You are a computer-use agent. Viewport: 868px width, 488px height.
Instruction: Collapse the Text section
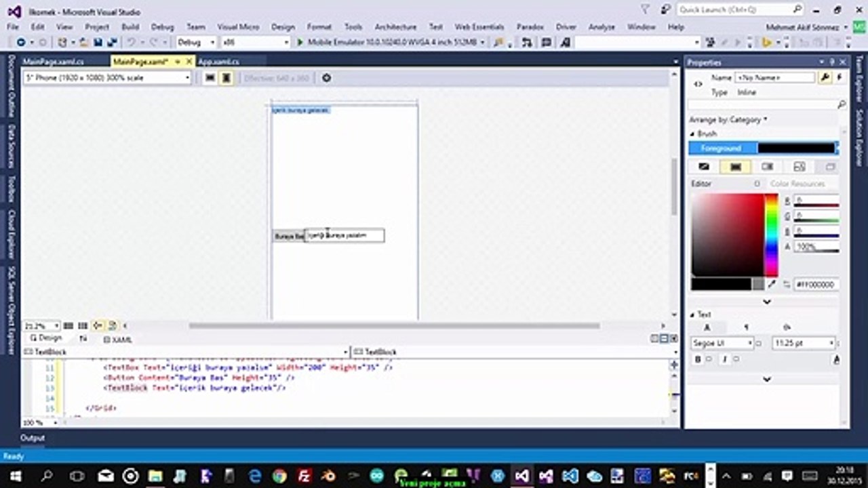pyautogui.click(x=693, y=314)
